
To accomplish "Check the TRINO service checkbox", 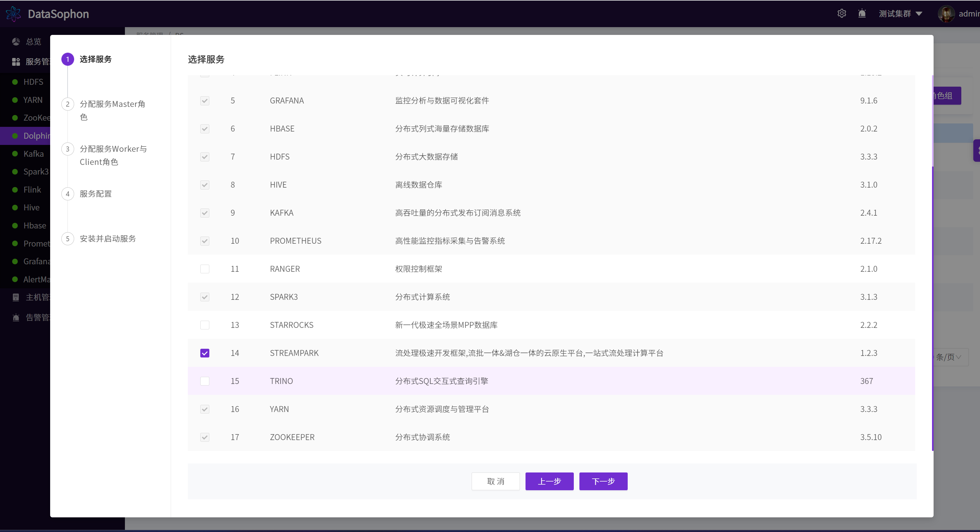I will click(x=205, y=381).
